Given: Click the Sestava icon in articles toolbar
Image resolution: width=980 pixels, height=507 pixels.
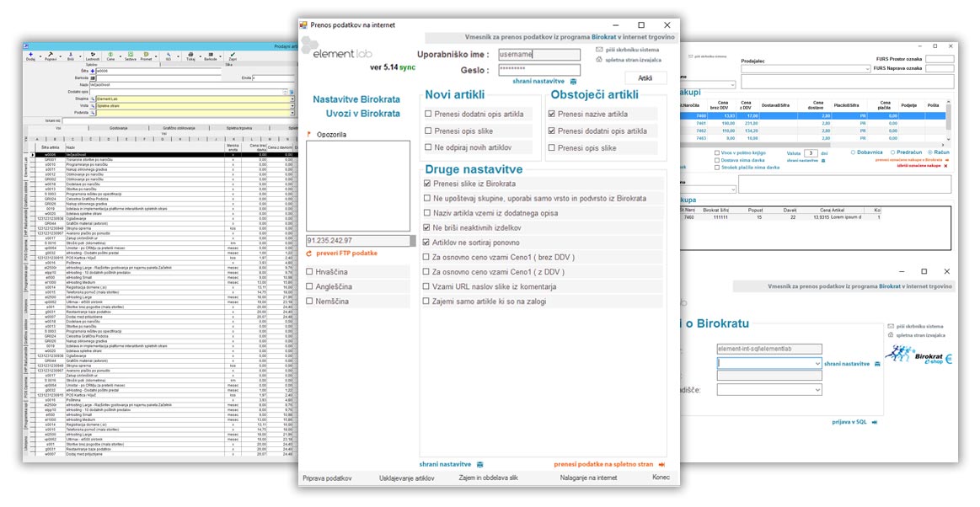Looking at the screenshot, I should pos(130,55).
